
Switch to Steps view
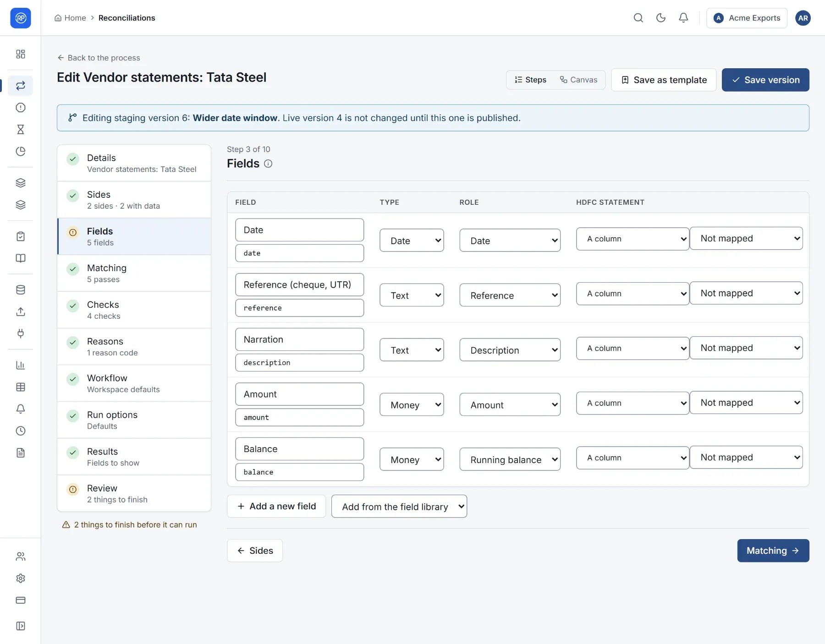(x=530, y=80)
